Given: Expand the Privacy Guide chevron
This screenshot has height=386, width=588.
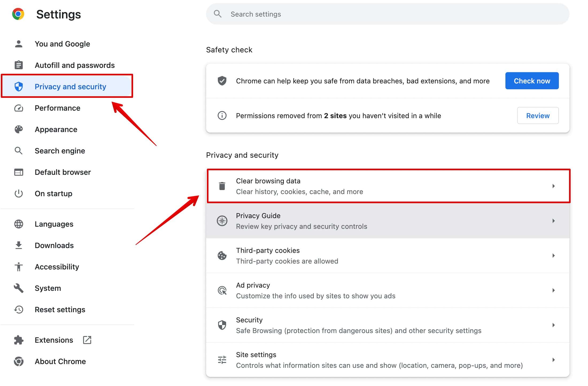Looking at the screenshot, I should (x=554, y=221).
